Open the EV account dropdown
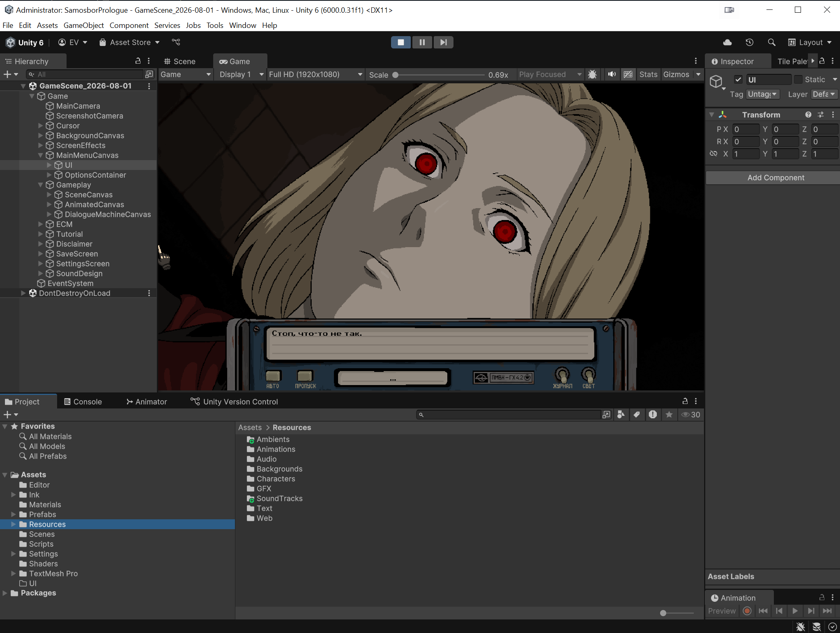Screen dimensions: 840x633 pyautogui.click(x=73, y=42)
